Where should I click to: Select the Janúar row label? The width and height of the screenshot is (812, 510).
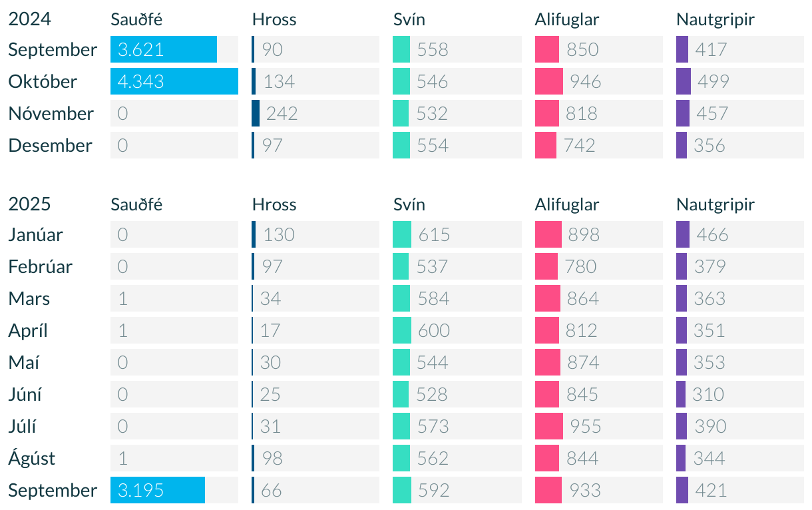pos(36,234)
